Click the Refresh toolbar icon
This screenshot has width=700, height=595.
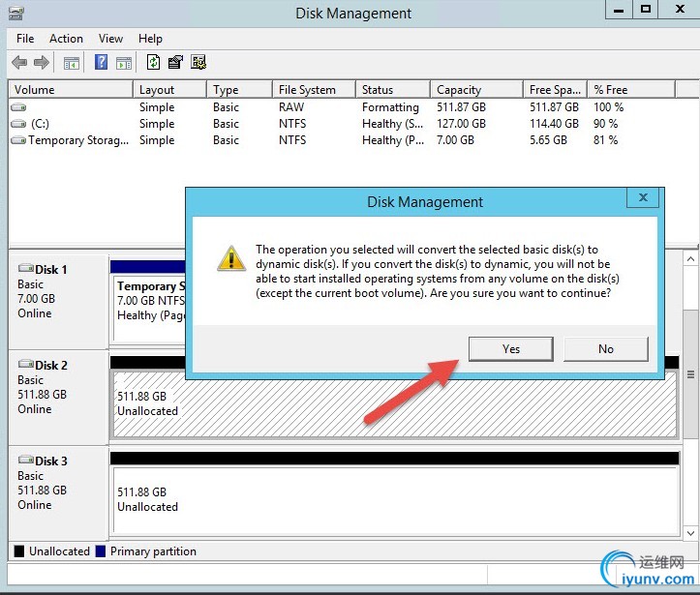pos(153,62)
